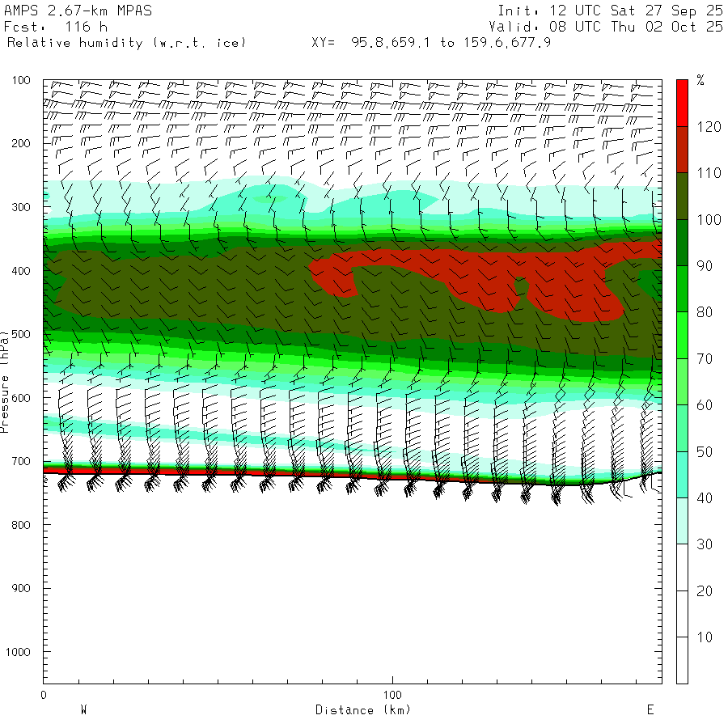
Task: Click the 30 colorbar value label
Action: [705, 544]
